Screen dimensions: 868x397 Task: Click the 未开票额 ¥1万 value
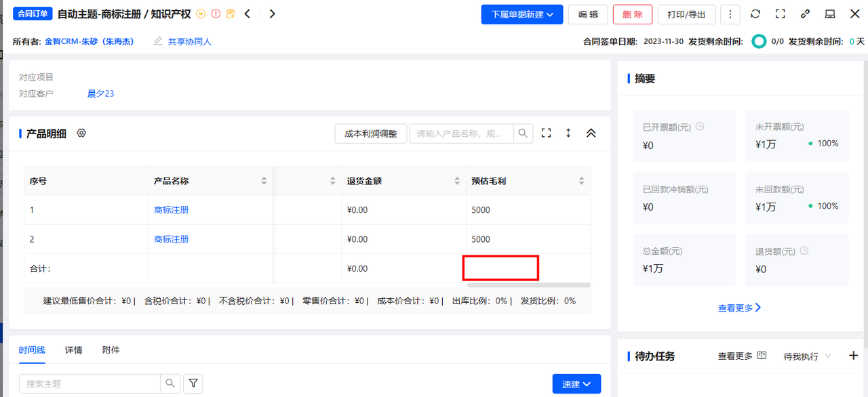pyautogui.click(x=766, y=144)
